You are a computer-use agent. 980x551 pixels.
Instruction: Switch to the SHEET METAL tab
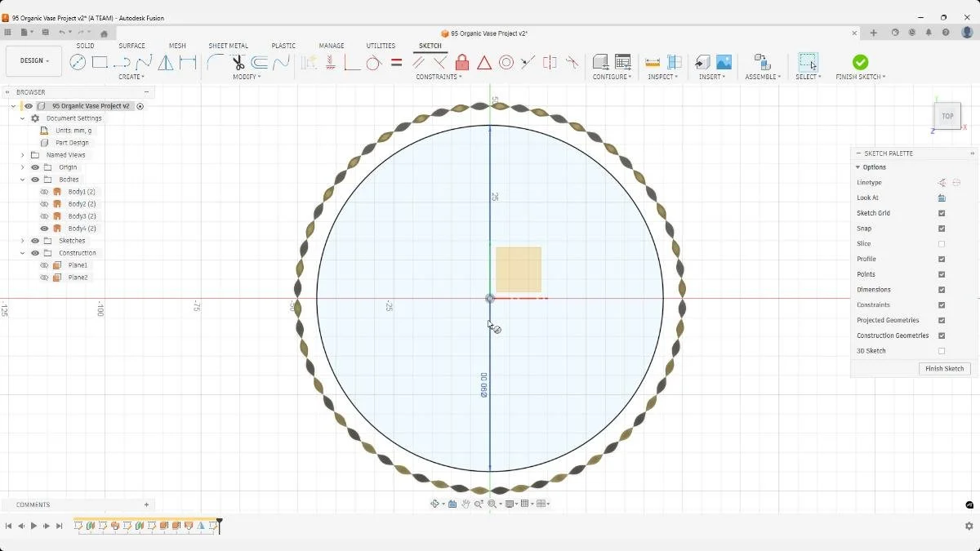(228, 46)
